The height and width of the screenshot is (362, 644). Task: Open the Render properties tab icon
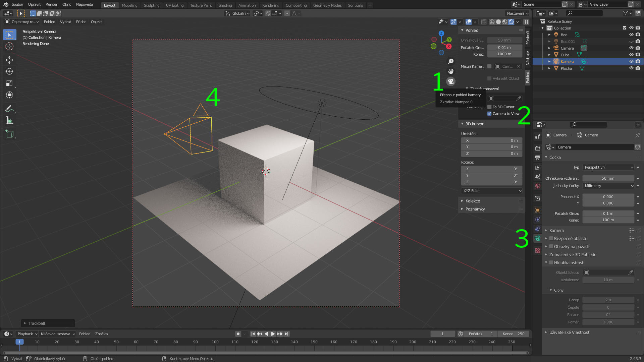(x=538, y=148)
